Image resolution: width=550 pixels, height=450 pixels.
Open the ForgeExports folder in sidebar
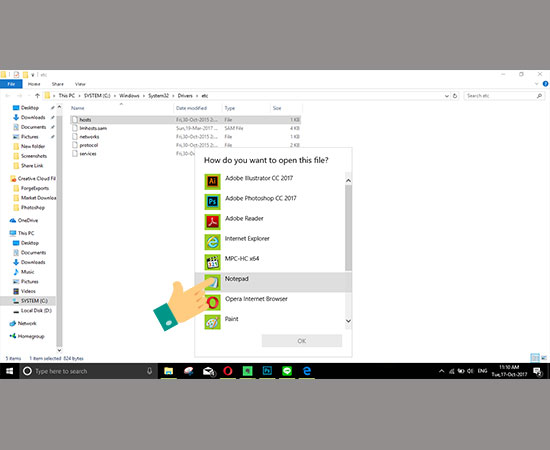[x=35, y=188]
